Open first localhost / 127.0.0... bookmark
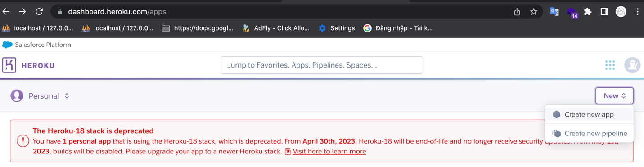This screenshot has width=644, height=167. [37, 28]
